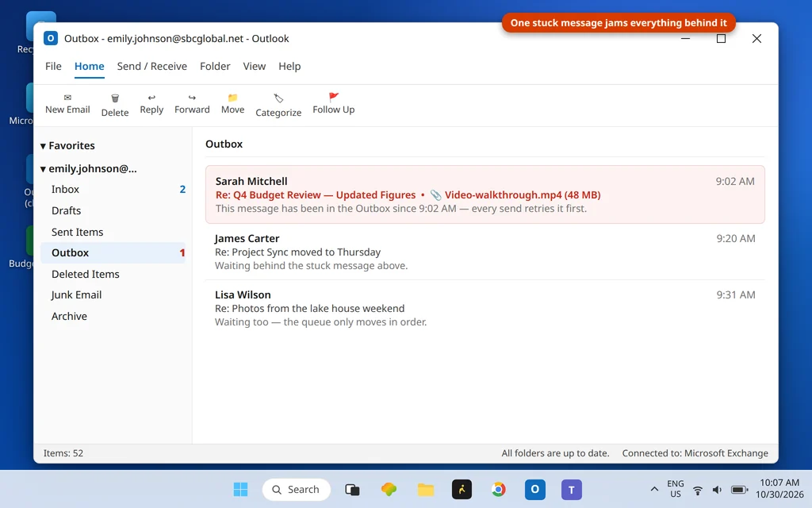Click the Wi-Fi tray icon
Viewport: 812px width, 508px height.
click(698, 490)
